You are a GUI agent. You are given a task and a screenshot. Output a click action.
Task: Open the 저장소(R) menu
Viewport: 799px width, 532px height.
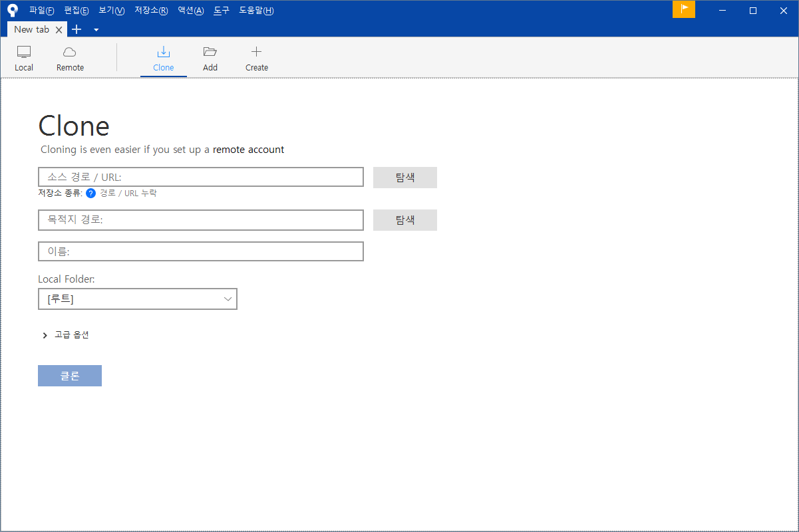(x=151, y=11)
